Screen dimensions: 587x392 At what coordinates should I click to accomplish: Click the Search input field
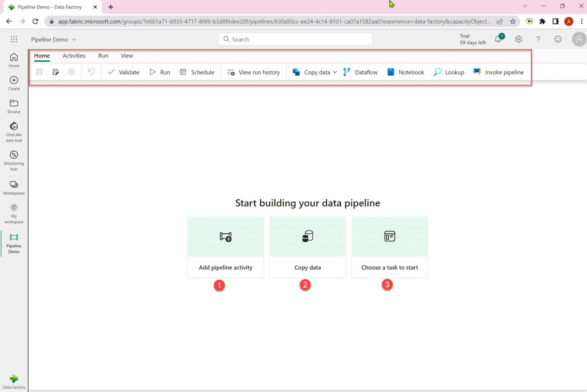[295, 39]
